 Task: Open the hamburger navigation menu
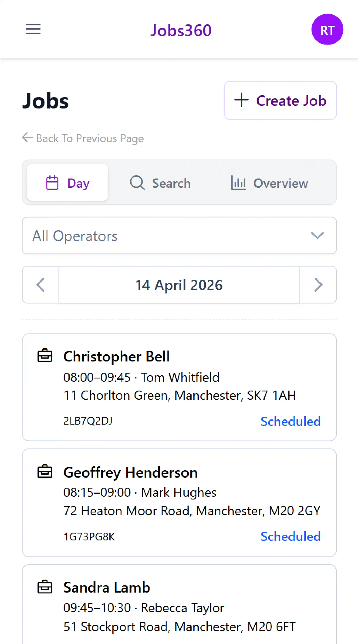pos(33,29)
